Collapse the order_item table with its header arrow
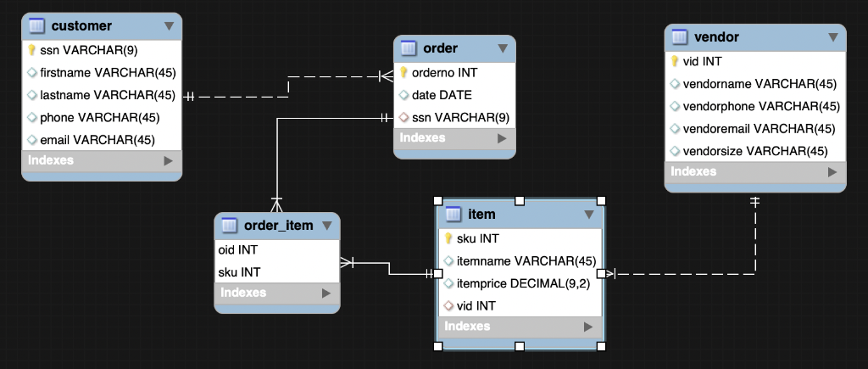 [x=326, y=226]
